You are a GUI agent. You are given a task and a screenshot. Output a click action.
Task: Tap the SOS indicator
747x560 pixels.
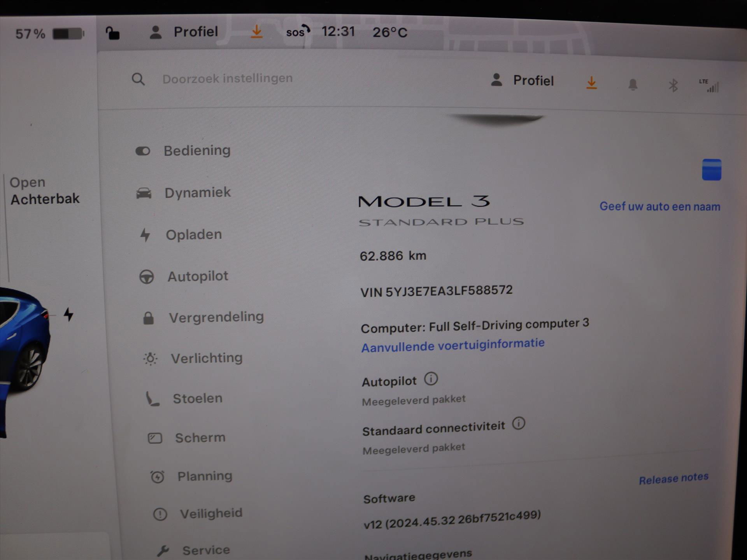pos(298,31)
